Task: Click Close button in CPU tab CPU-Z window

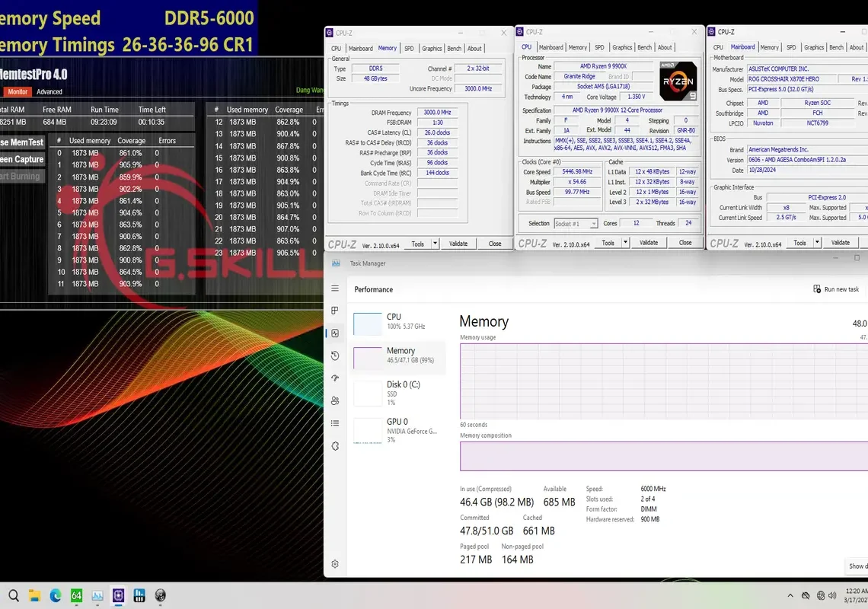Action: pos(685,243)
